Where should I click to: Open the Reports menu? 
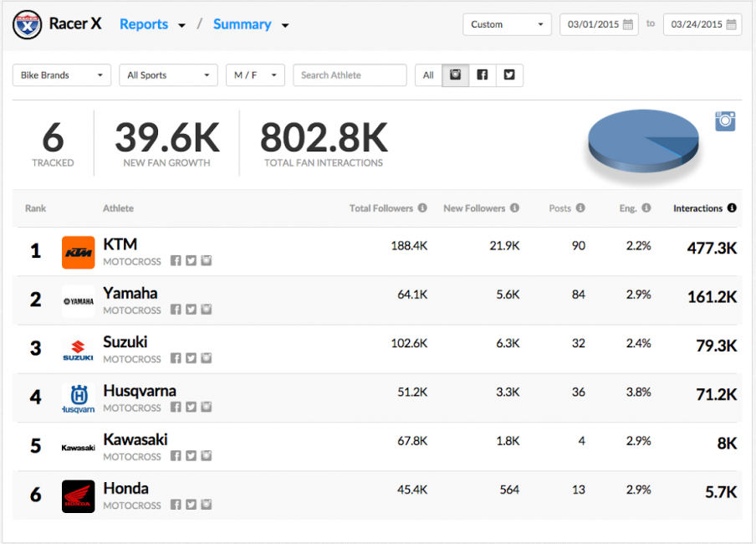tap(151, 24)
